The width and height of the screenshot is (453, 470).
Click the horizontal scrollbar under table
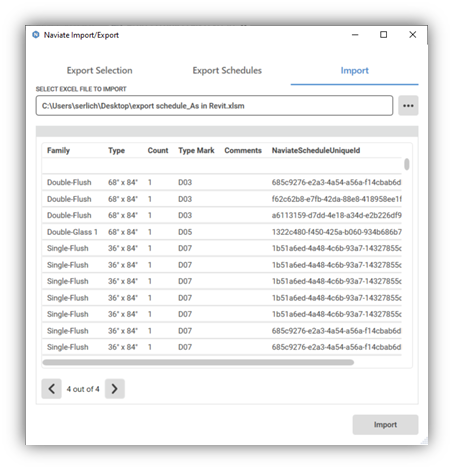[198, 362]
